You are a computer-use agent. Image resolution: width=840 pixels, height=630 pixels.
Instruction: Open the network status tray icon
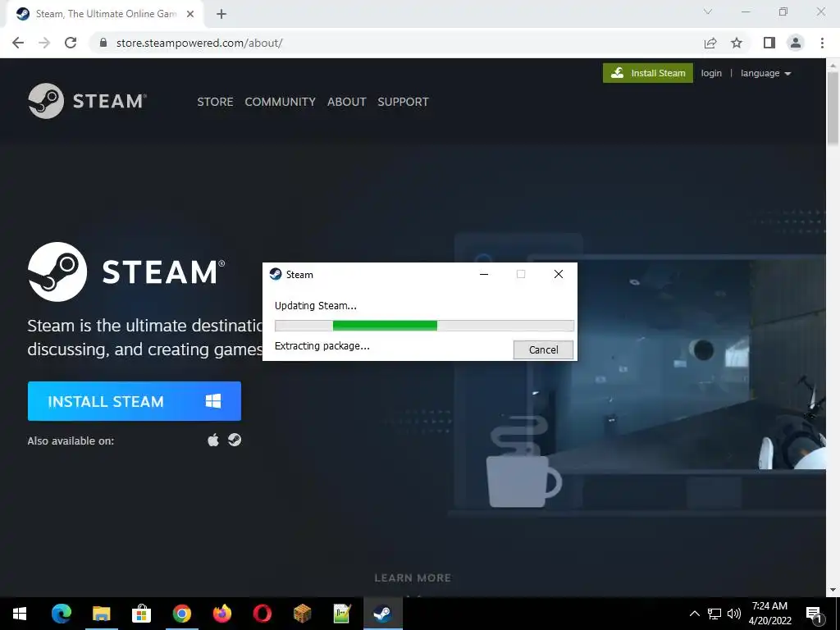714,614
